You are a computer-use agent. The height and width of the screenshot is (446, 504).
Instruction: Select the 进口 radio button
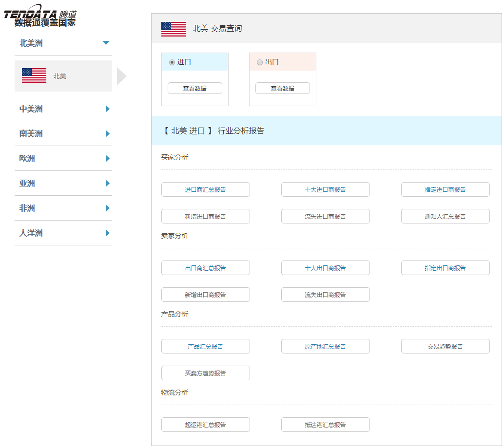coord(173,62)
